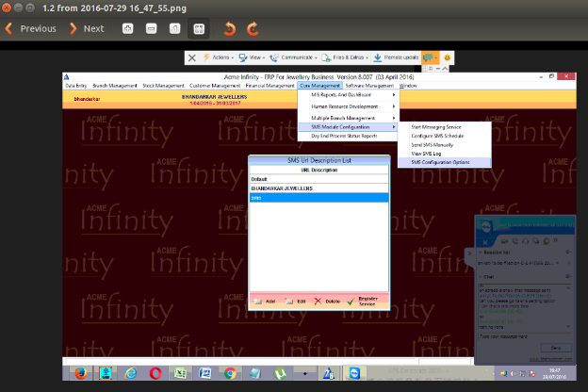The height and width of the screenshot is (392, 588).
Task: Close TeamViewer session with X icon
Action: pyautogui.click(x=192, y=57)
